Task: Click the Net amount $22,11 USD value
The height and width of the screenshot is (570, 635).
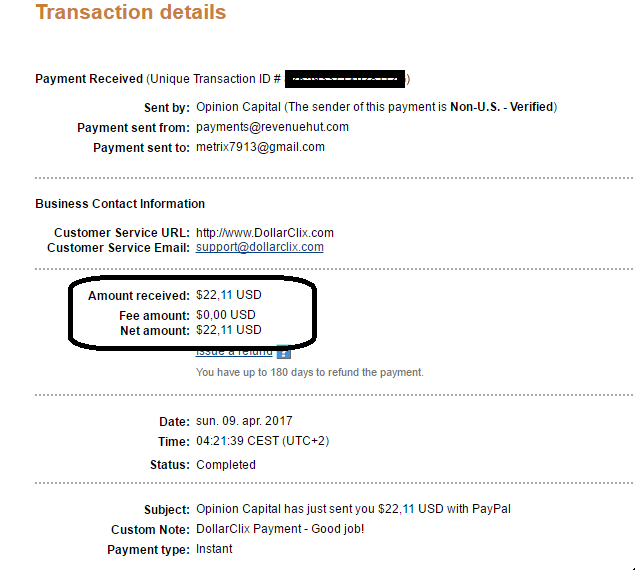Action: coord(229,330)
